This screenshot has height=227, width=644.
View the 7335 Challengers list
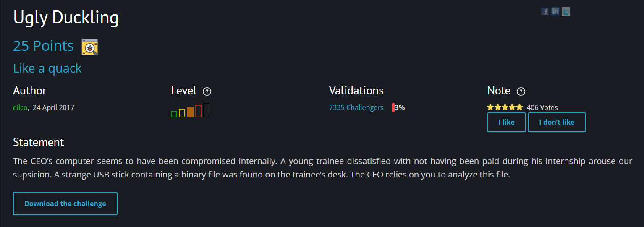coord(356,107)
